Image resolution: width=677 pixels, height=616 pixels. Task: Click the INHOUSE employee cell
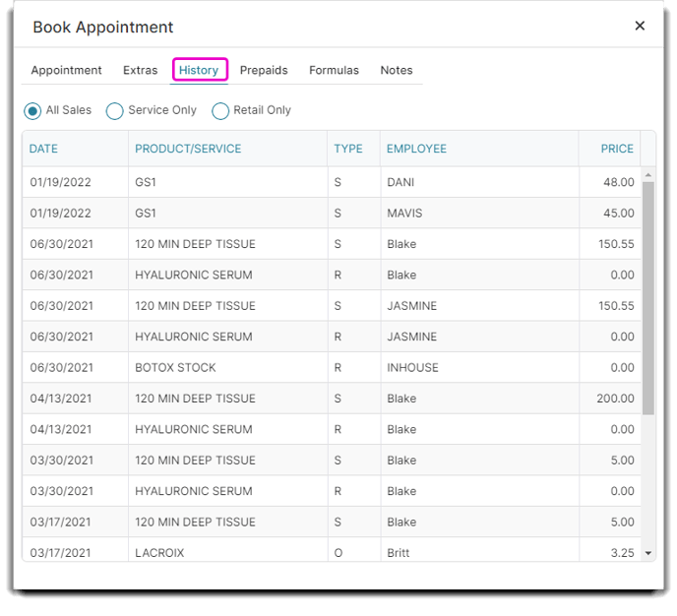click(x=479, y=368)
